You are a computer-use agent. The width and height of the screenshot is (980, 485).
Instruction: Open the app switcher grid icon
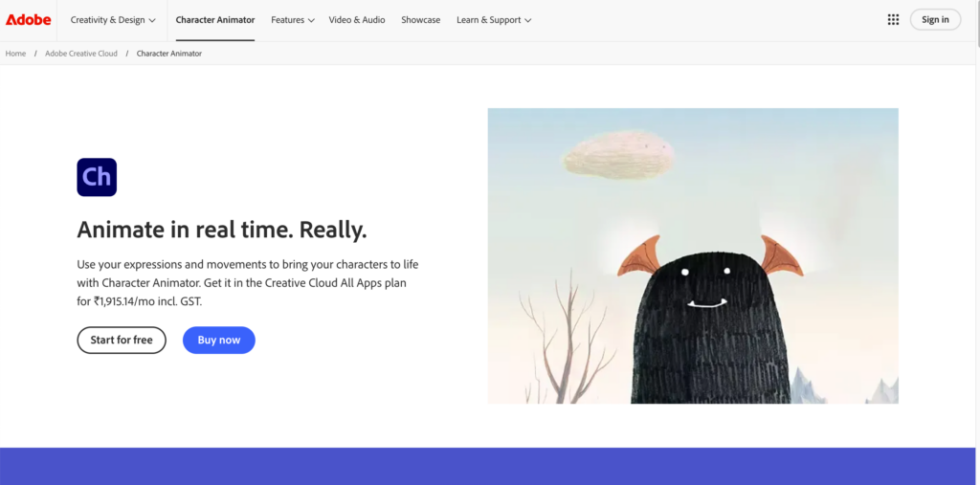893,20
